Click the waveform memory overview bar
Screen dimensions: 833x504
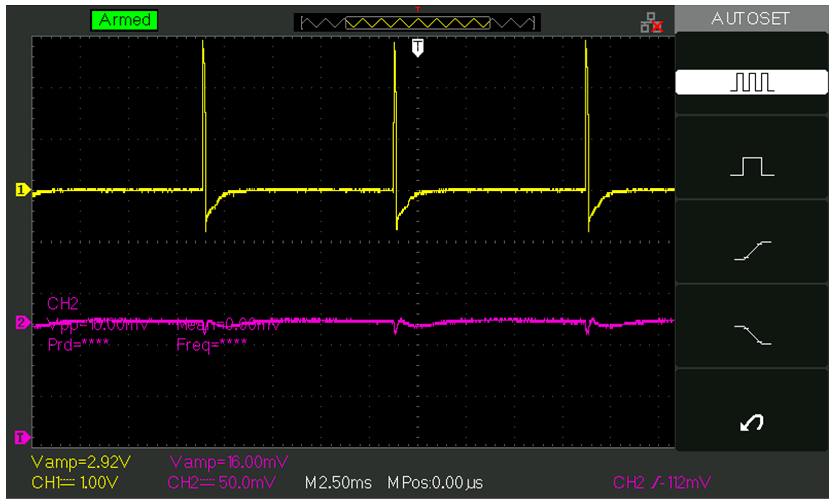coord(417,23)
